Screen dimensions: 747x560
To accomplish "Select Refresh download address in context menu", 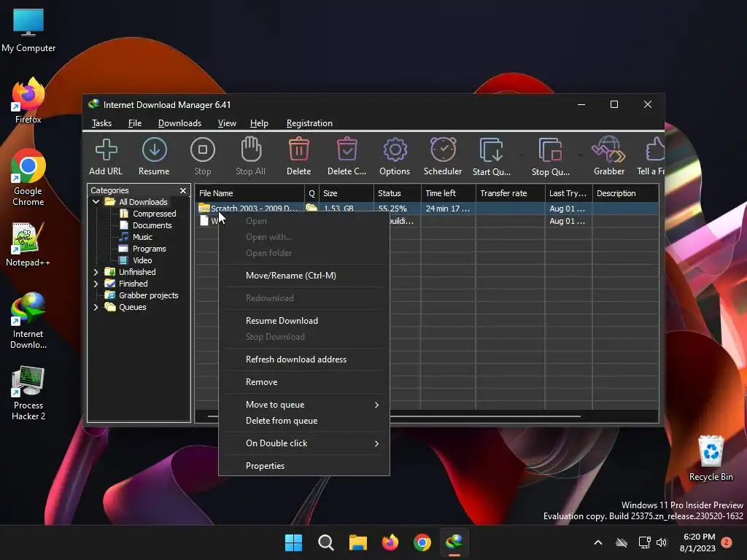I will point(304,359).
